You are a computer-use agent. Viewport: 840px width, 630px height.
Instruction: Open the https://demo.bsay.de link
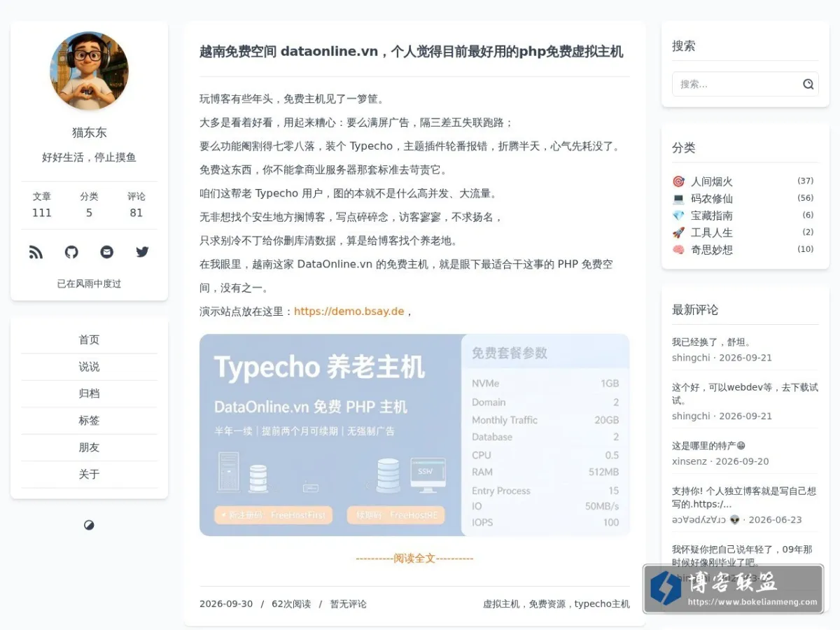349,311
